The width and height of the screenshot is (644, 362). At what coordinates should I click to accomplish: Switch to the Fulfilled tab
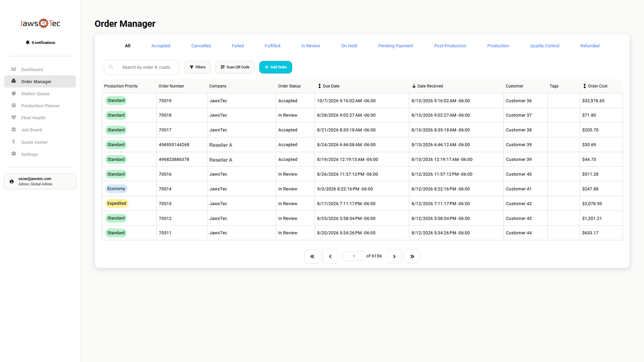[x=272, y=46]
